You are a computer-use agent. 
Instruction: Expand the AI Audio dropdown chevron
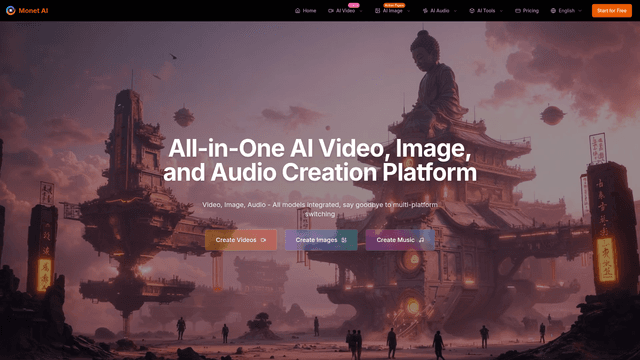click(x=455, y=11)
